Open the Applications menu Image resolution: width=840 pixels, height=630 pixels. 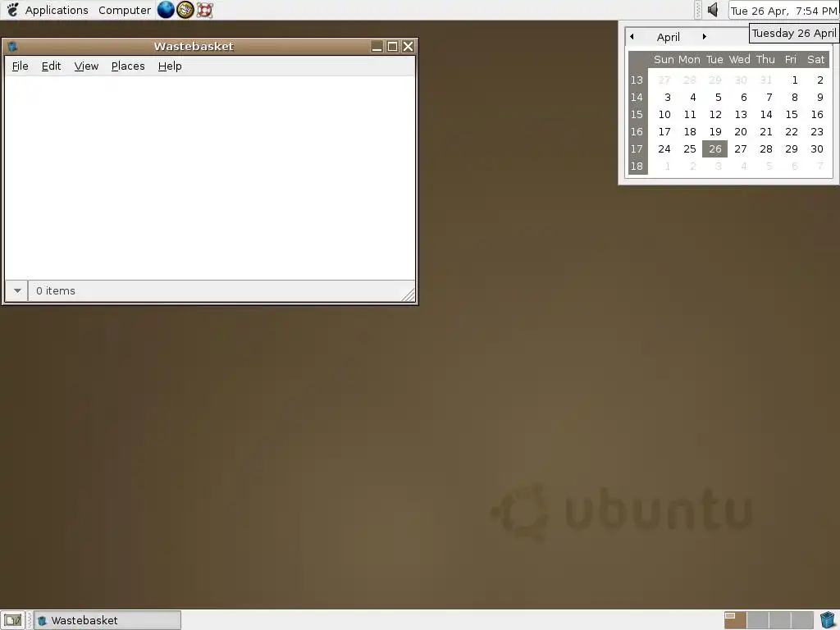57,10
